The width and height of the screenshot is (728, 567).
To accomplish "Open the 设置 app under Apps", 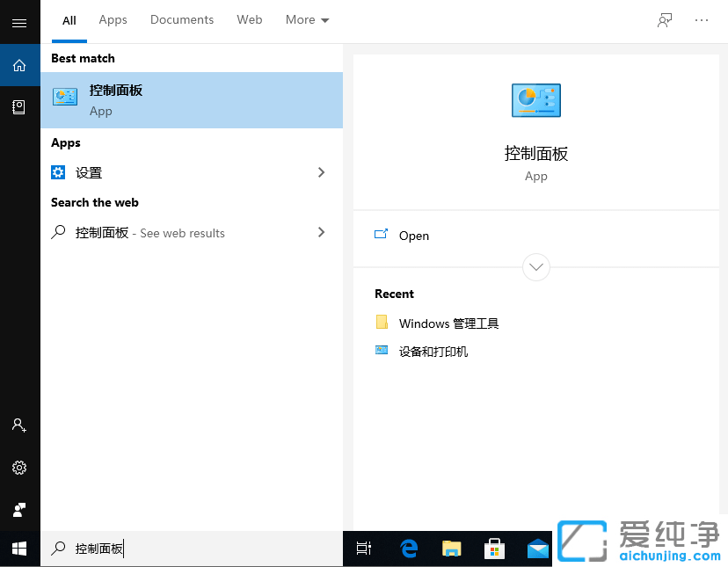I will tap(88, 173).
